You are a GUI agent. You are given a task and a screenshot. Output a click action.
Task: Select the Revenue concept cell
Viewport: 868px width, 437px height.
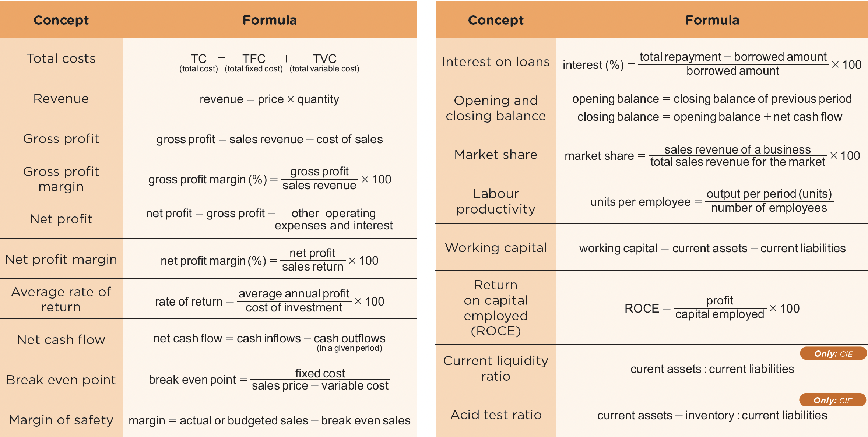[x=61, y=99]
